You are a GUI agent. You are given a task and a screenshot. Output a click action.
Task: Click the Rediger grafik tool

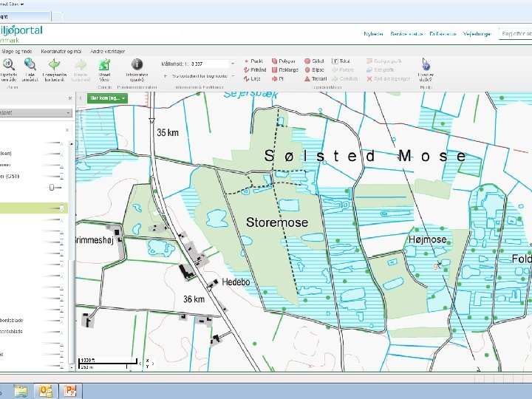point(384,61)
